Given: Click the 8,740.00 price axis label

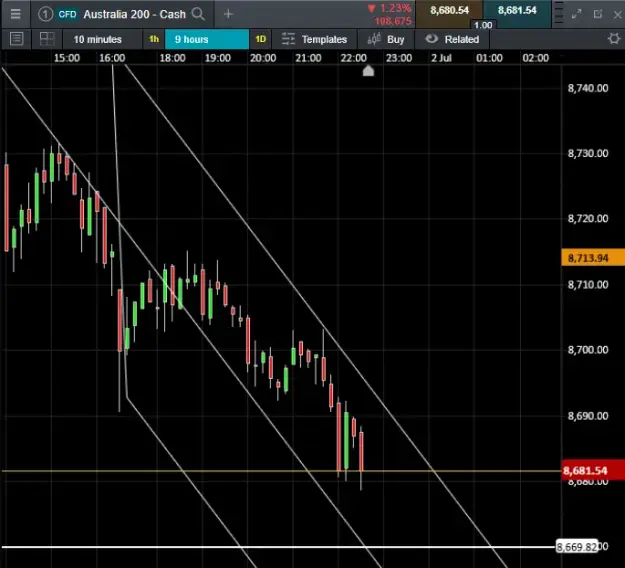Looking at the screenshot, I should (588, 88).
